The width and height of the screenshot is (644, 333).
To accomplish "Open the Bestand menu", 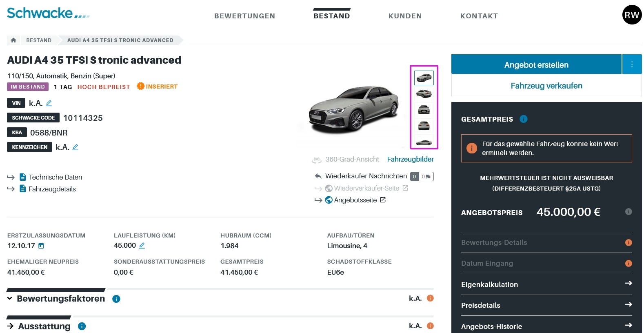I will click(x=332, y=16).
